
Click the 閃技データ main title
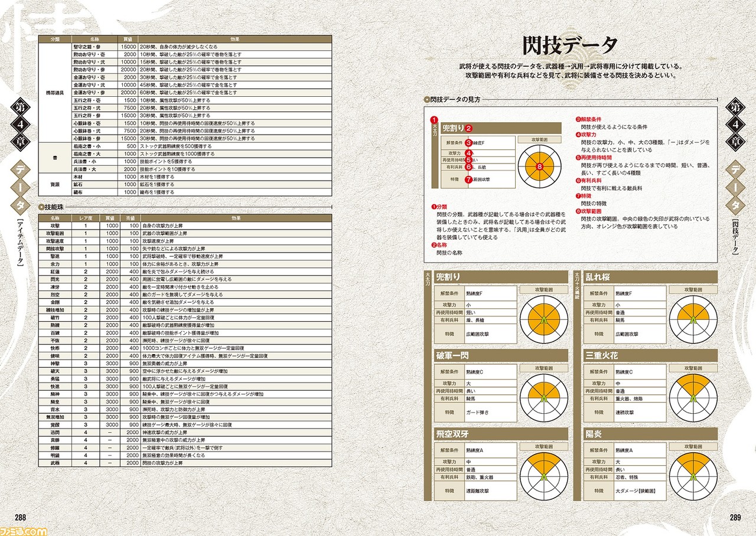tap(571, 45)
